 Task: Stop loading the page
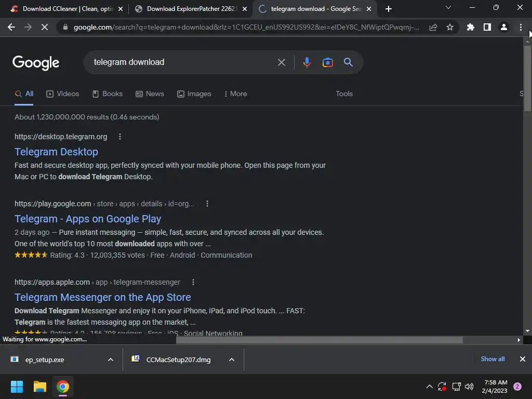tap(45, 27)
